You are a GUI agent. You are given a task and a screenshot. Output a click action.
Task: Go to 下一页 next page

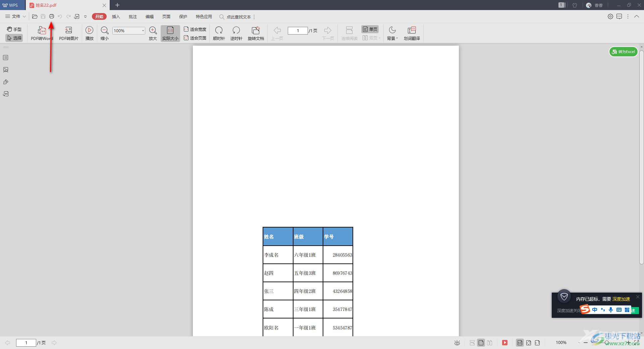328,34
